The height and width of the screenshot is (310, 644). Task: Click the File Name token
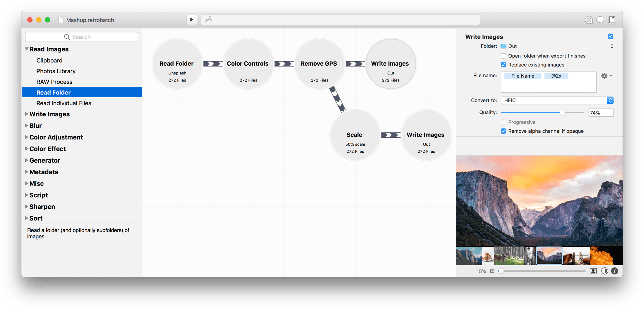[523, 76]
